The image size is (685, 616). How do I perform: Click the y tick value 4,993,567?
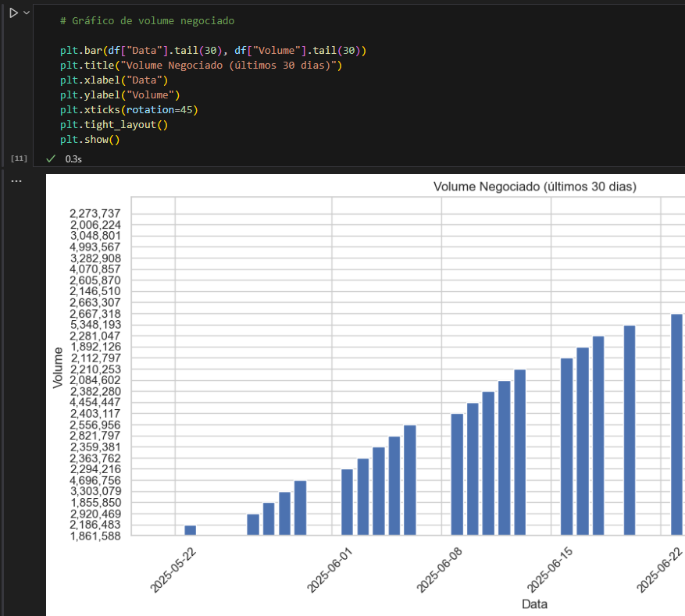95,247
